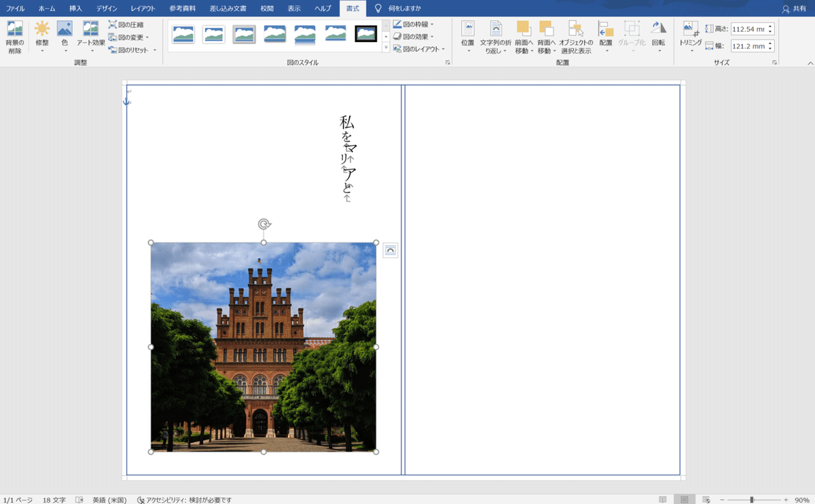Image resolution: width=815 pixels, height=504 pixels.
Task: Increase picture height with the up spinner
Action: click(x=770, y=26)
